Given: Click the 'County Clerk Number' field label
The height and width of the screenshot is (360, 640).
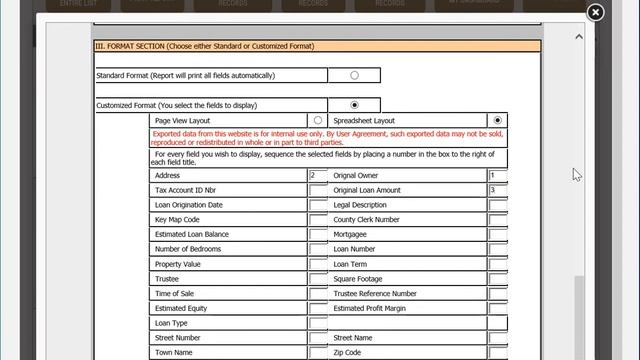Looking at the screenshot, I should [x=366, y=220].
